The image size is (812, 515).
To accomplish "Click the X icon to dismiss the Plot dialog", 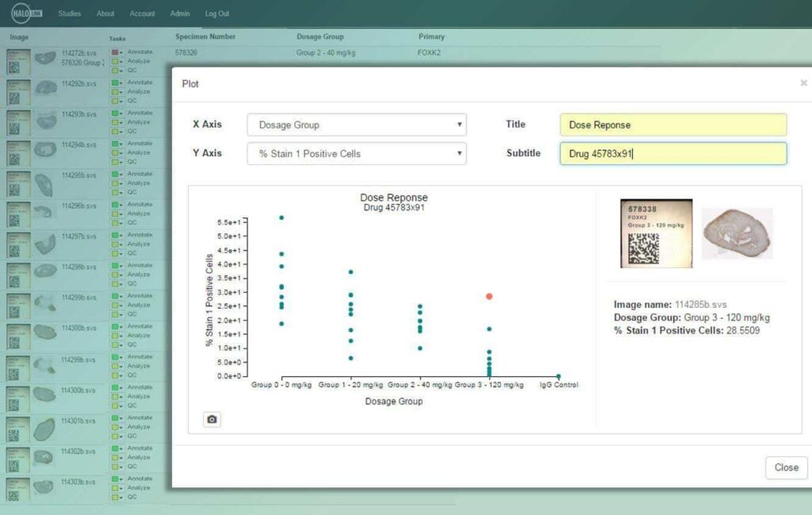I will click(x=802, y=83).
